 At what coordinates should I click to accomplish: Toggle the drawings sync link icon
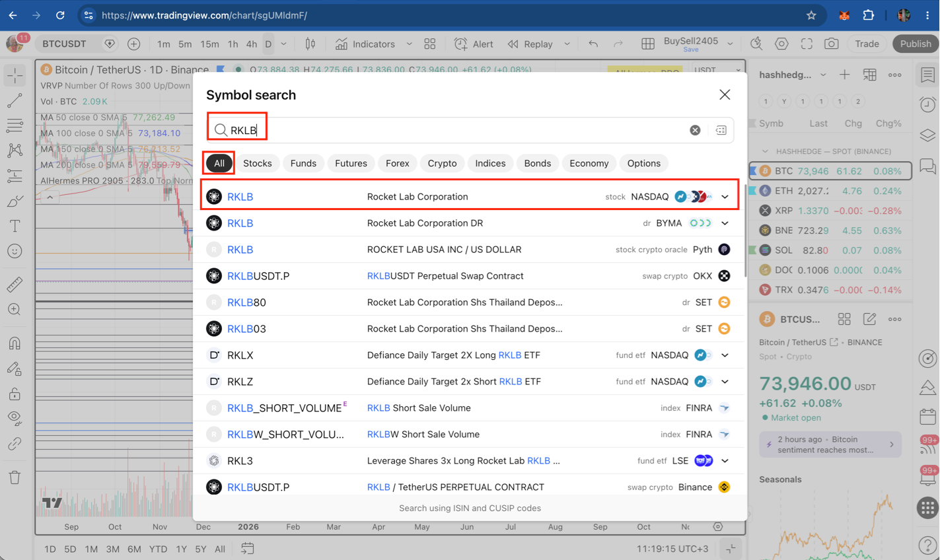click(x=15, y=444)
